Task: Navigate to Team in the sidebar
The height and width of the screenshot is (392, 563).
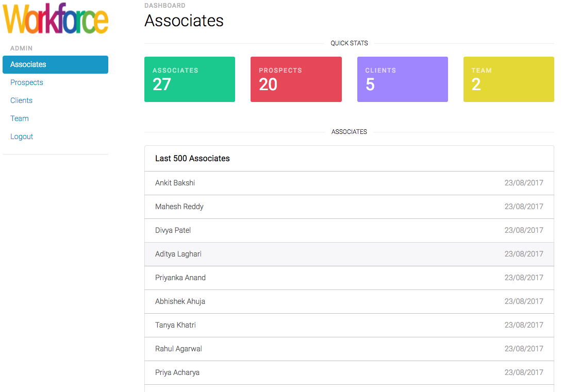Action: point(20,118)
